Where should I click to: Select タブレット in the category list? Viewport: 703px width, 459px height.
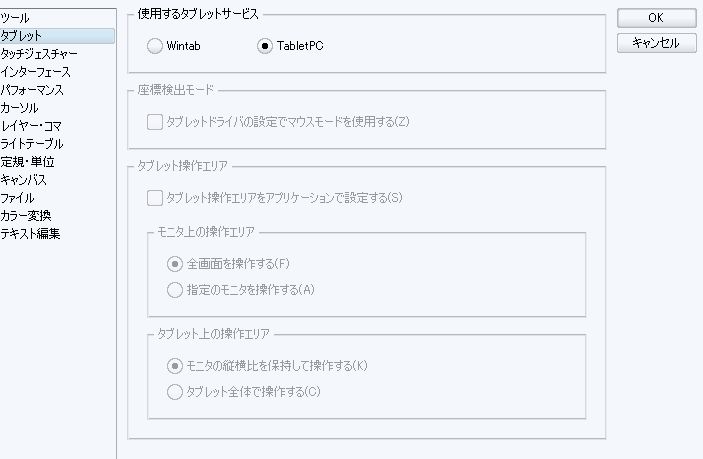[22, 36]
